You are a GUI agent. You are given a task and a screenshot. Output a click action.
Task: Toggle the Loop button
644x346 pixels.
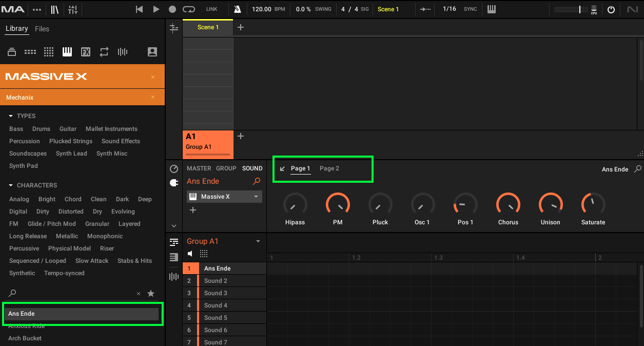pyautogui.click(x=189, y=9)
